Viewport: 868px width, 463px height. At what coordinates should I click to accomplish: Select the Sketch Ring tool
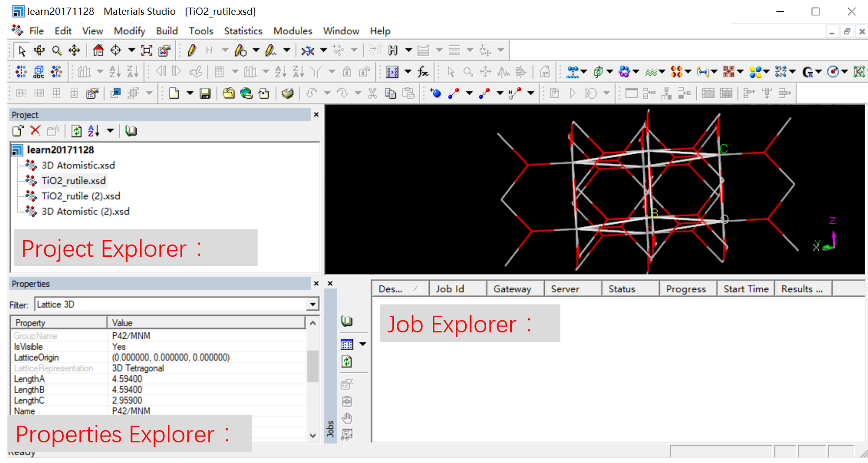[x=240, y=51]
